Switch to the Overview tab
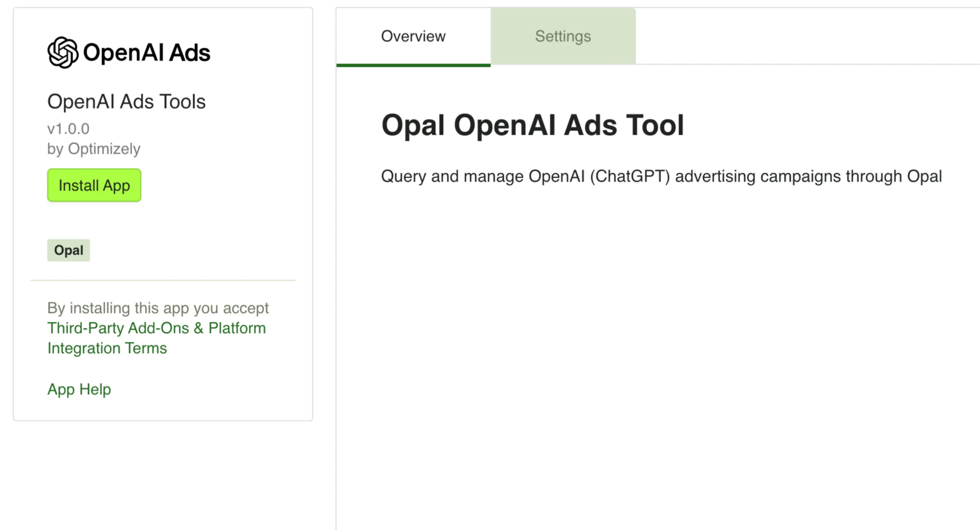Viewport: 980px width, 530px height. (413, 37)
